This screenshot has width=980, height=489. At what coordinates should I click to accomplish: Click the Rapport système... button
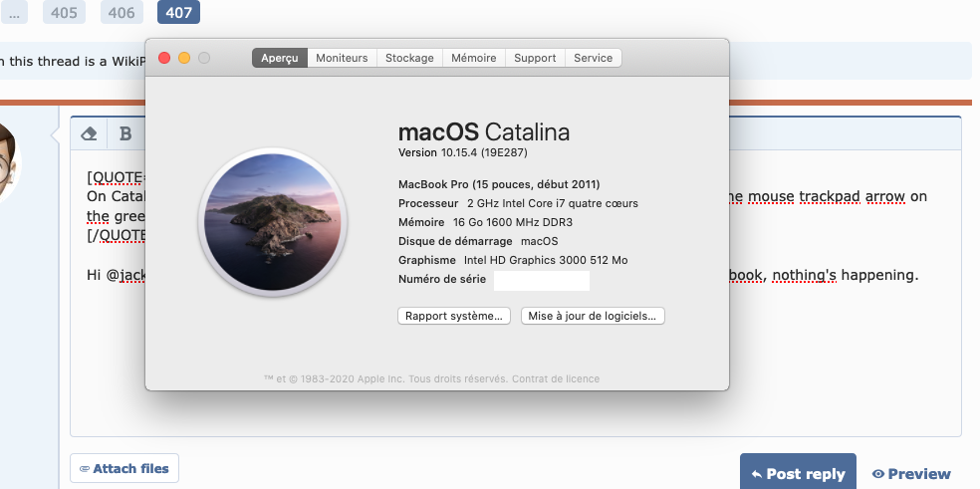(x=454, y=316)
